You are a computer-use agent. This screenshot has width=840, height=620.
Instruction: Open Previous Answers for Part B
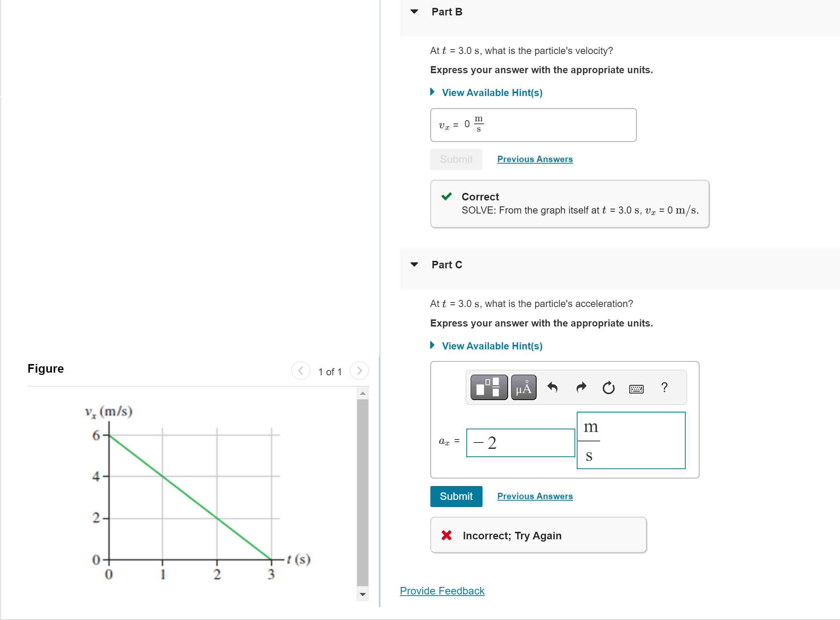(535, 159)
